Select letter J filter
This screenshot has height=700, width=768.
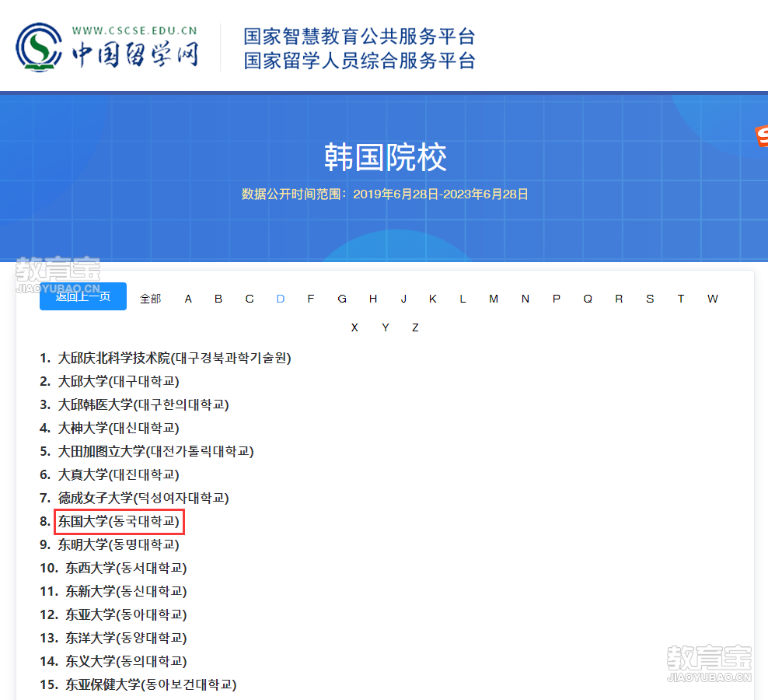point(403,299)
